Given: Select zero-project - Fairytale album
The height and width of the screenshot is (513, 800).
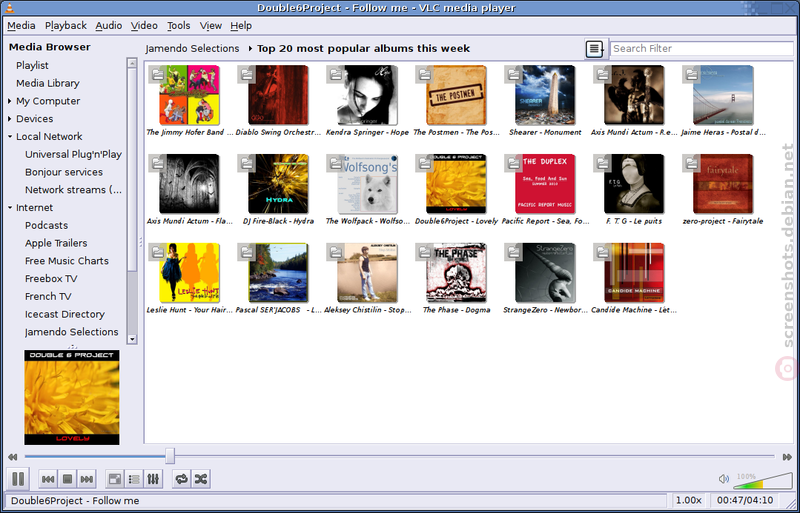Looking at the screenshot, I should point(723,190).
